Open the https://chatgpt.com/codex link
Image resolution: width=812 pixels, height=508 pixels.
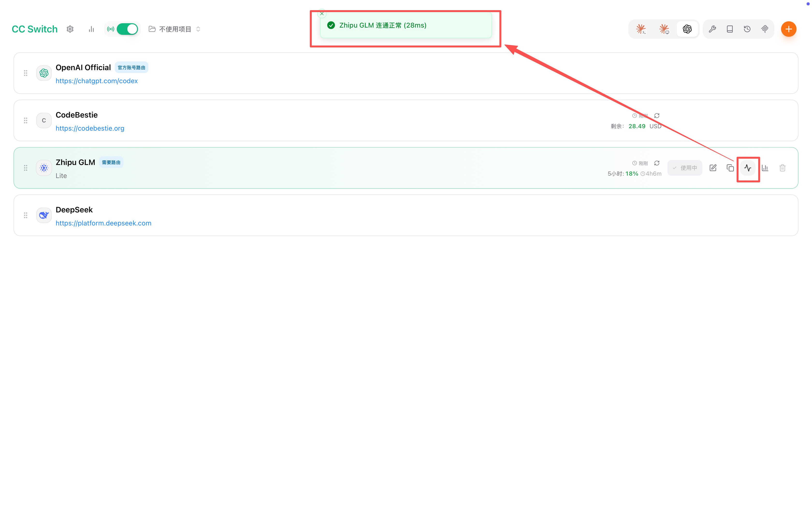point(97,81)
